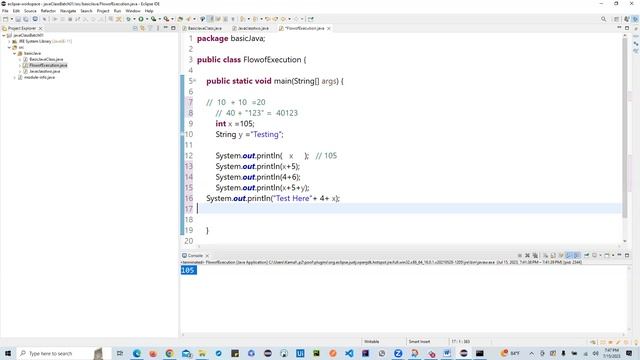Open the File menu

(x=5, y=11)
